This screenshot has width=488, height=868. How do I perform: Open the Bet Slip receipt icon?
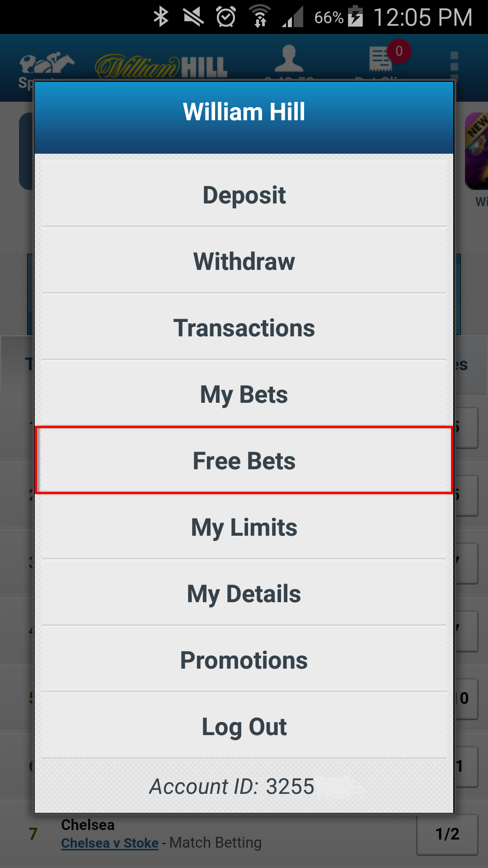380,59
